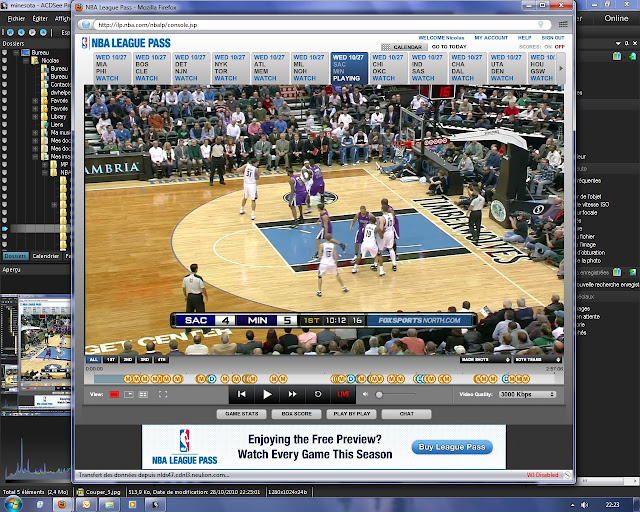Turn scores ON
Image resolution: width=640 pixels, height=512 pixels.
(548, 47)
